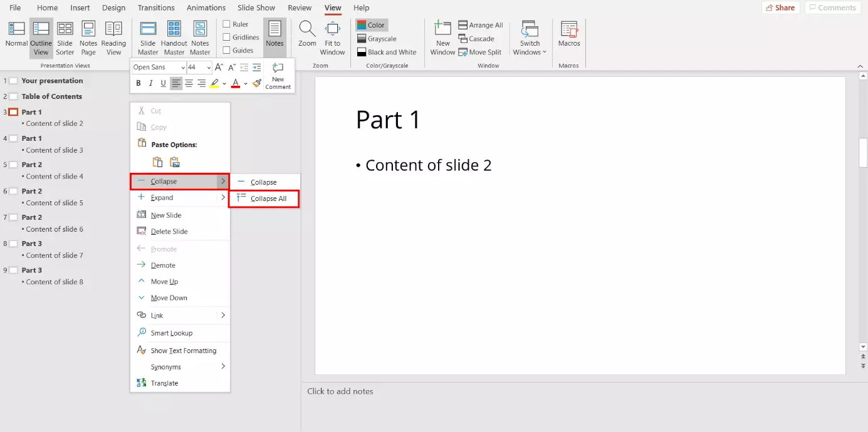This screenshot has height=432, width=868.
Task: Turn on the Gridlines checkbox
Action: [x=227, y=38]
